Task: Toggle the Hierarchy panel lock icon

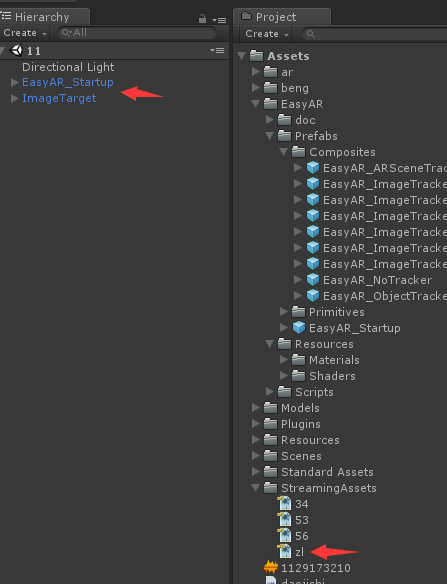Action: click(202, 19)
